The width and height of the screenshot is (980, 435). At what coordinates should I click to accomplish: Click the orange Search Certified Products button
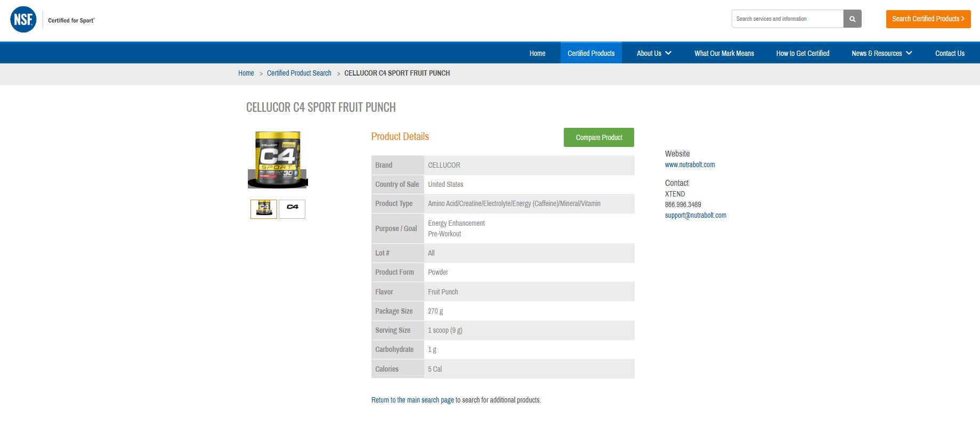coord(928,19)
